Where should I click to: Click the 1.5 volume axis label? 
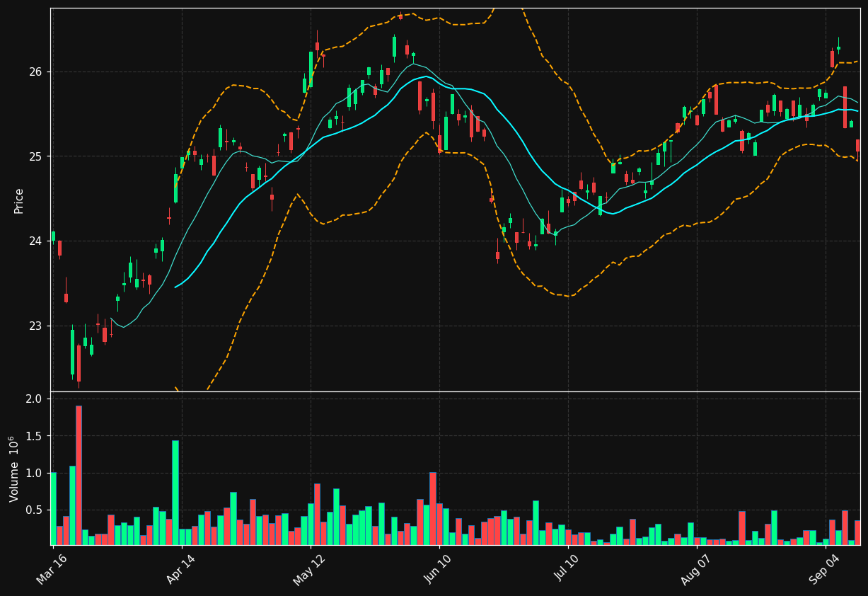point(35,436)
